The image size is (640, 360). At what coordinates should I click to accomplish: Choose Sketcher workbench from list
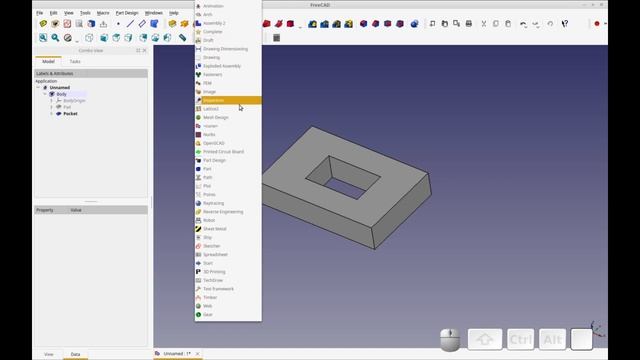228,246
